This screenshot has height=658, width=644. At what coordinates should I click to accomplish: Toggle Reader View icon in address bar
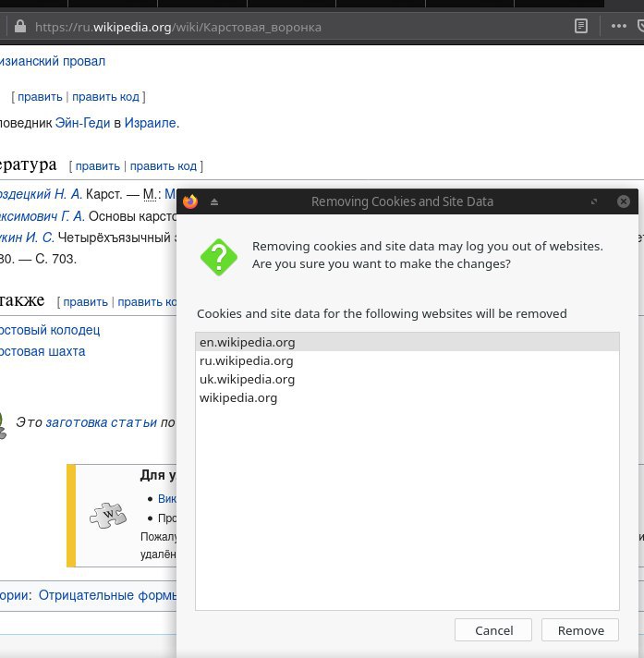tap(580, 27)
